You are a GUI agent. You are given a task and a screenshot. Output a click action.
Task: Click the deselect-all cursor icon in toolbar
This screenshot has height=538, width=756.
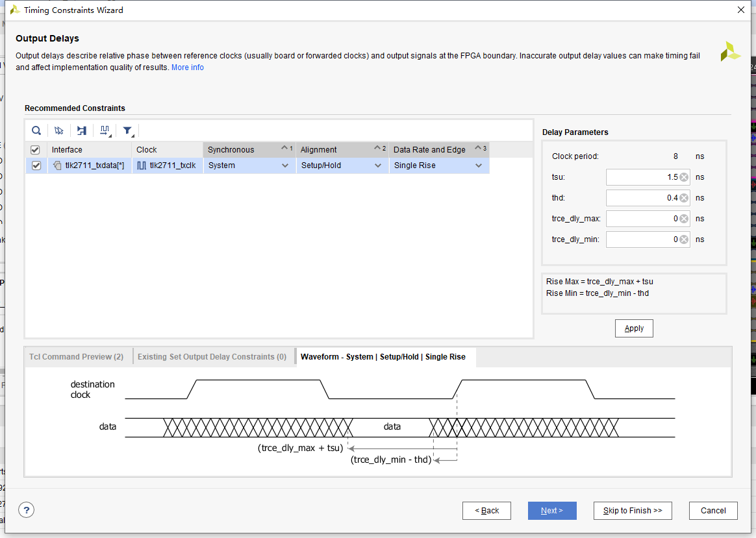coord(59,130)
